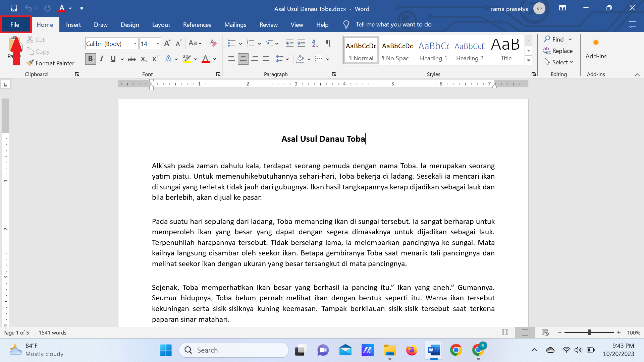Open the File tab
644x362 pixels.
15,24
